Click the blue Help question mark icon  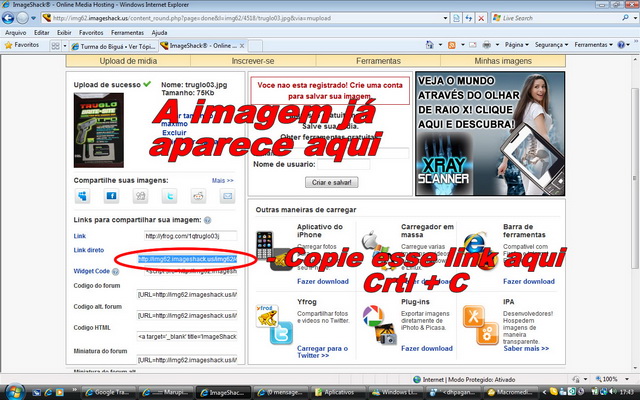(621, 45)
